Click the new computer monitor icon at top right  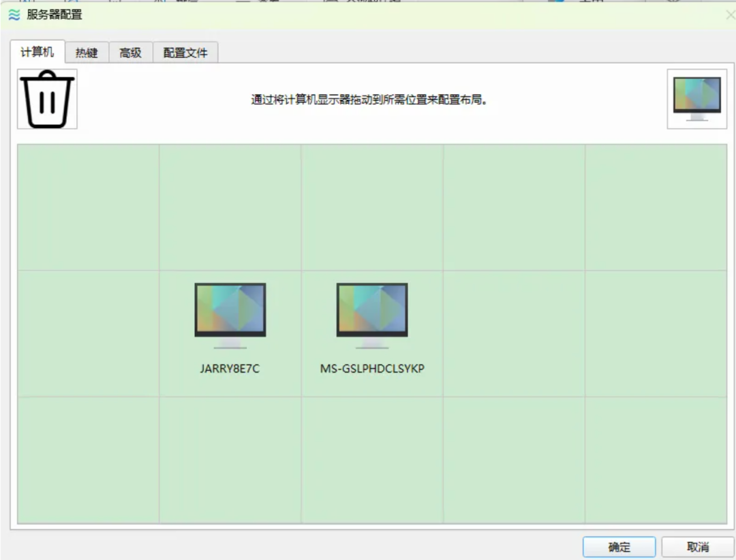click(696, 99)
